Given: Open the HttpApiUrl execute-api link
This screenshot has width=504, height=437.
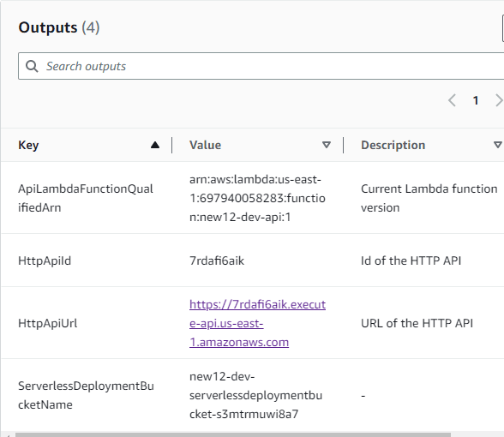Looking at the screenshot, I should pyautogui.click(x=257, y=323).
